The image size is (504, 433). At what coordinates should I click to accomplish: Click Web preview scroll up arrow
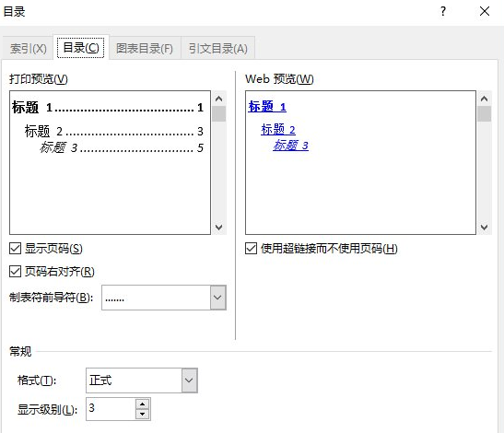tap(485, 99)
